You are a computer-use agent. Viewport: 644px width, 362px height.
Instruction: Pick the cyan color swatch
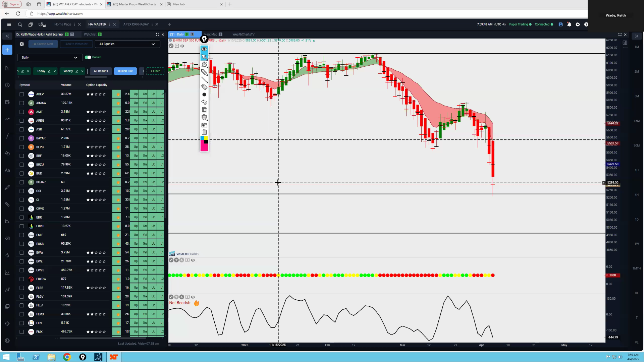[x=202, y=138]
